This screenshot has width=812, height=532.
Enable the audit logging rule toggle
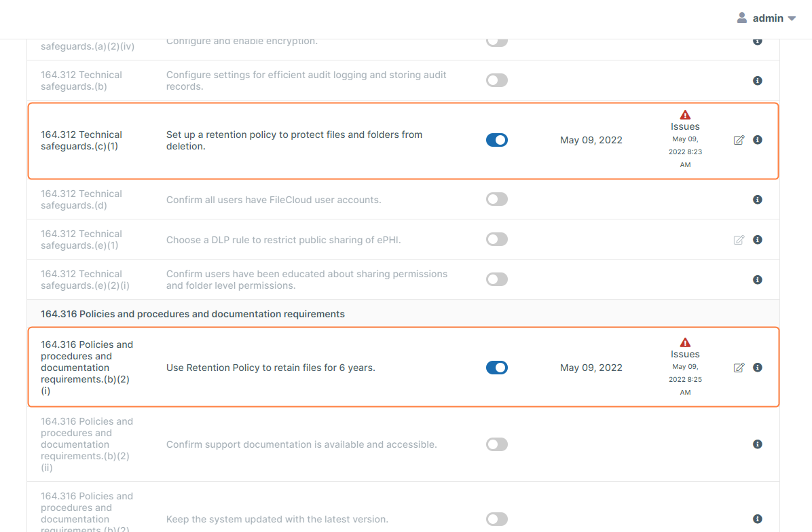pyautogui.click(x=496, y=81)
